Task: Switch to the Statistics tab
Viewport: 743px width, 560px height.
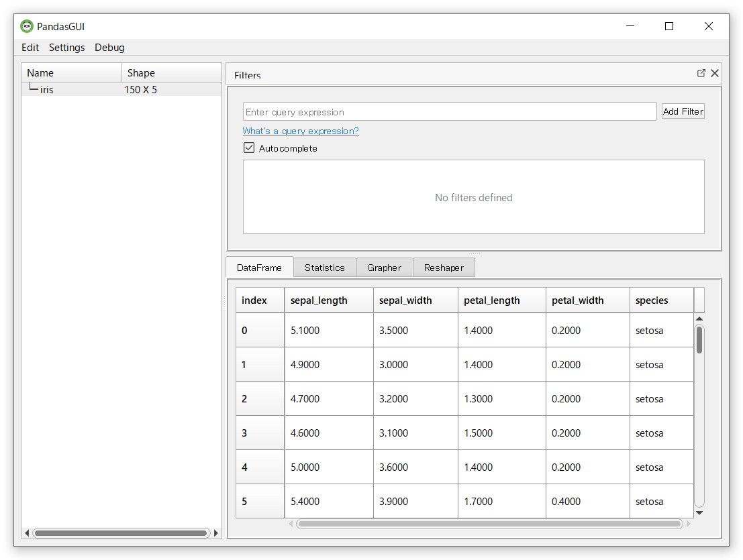Action: click(x=324, y=268)
